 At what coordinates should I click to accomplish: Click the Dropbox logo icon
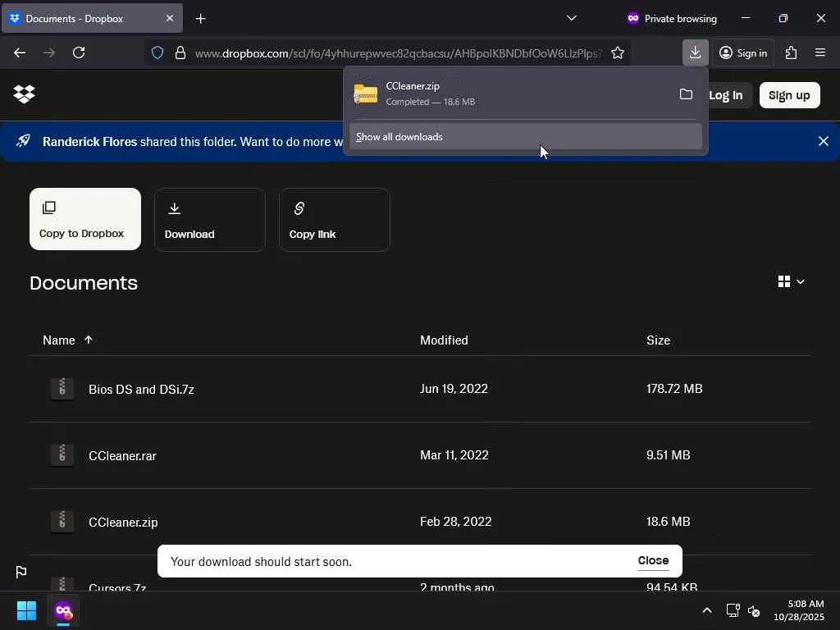pyautogui.click(x=24, y=94)
